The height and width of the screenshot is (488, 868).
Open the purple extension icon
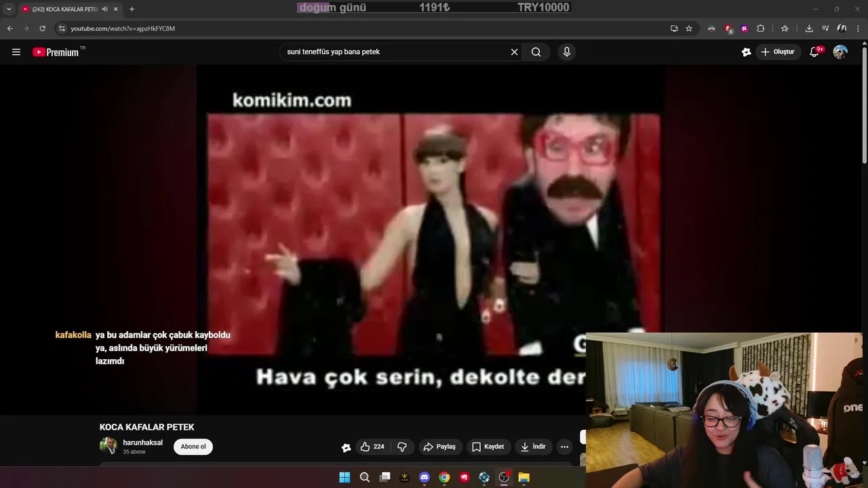(x=745, y=28)
